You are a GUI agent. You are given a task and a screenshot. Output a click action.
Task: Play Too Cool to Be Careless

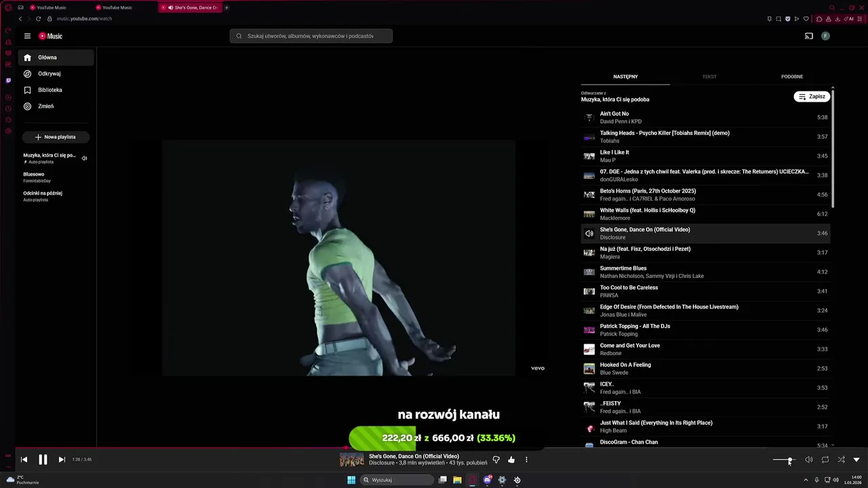[x=705, y=291]
